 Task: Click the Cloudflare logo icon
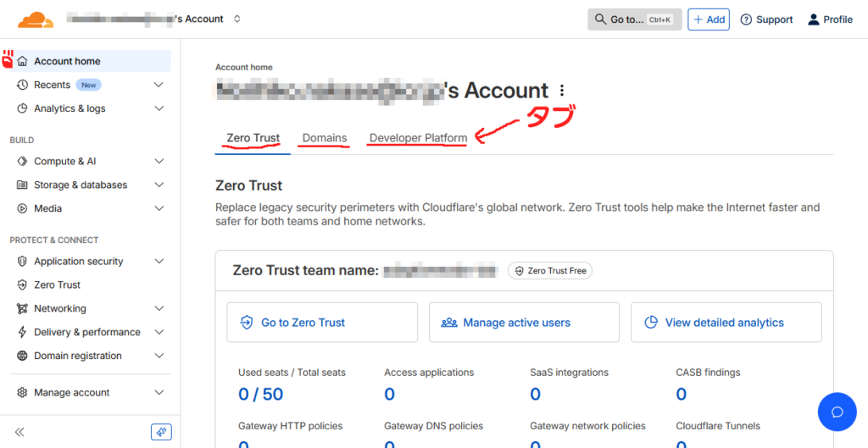point(35,19)
